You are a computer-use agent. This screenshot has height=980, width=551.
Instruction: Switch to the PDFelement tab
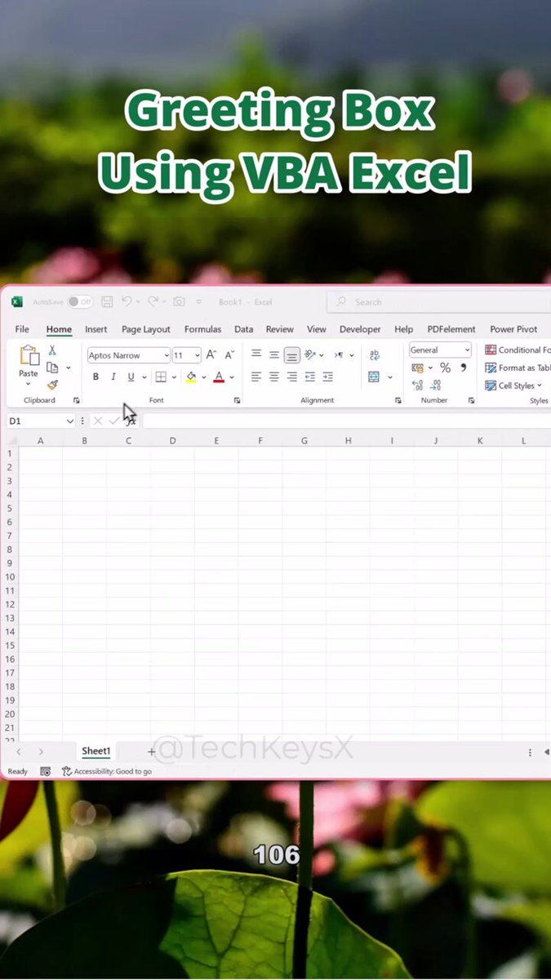point(451,329)
